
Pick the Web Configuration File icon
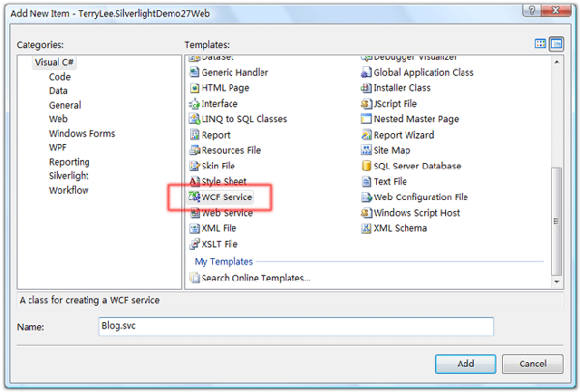click(x=366, y=197)
